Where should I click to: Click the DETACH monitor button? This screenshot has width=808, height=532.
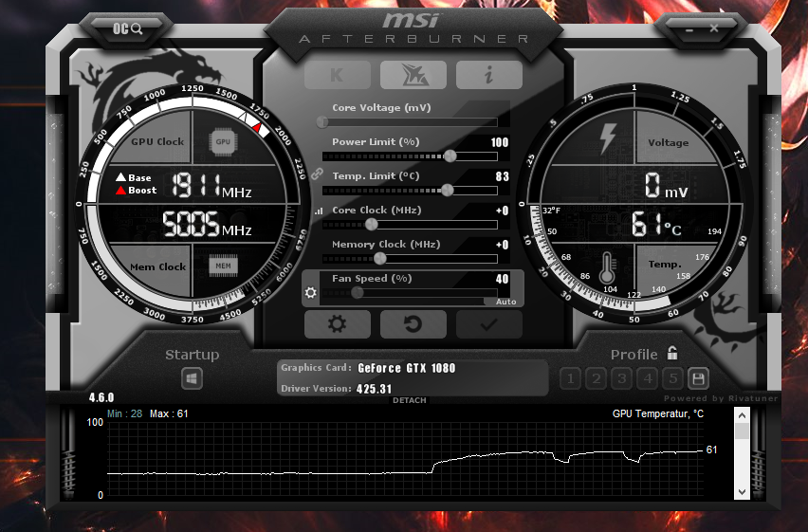tap(410, 400)
